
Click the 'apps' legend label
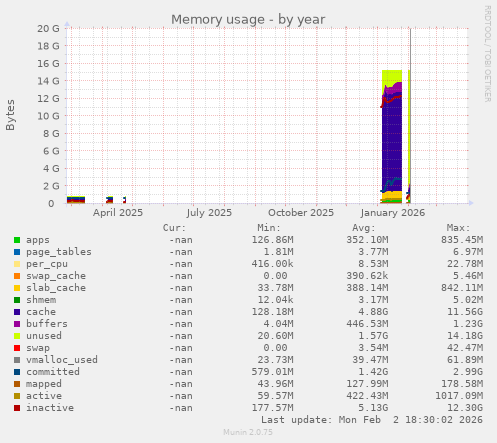pyautogui.click(x=38, y=240)
